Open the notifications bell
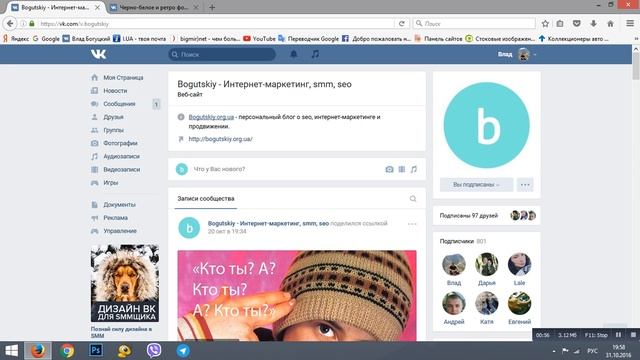Screen dimensions: 640x360 [293, 54]
